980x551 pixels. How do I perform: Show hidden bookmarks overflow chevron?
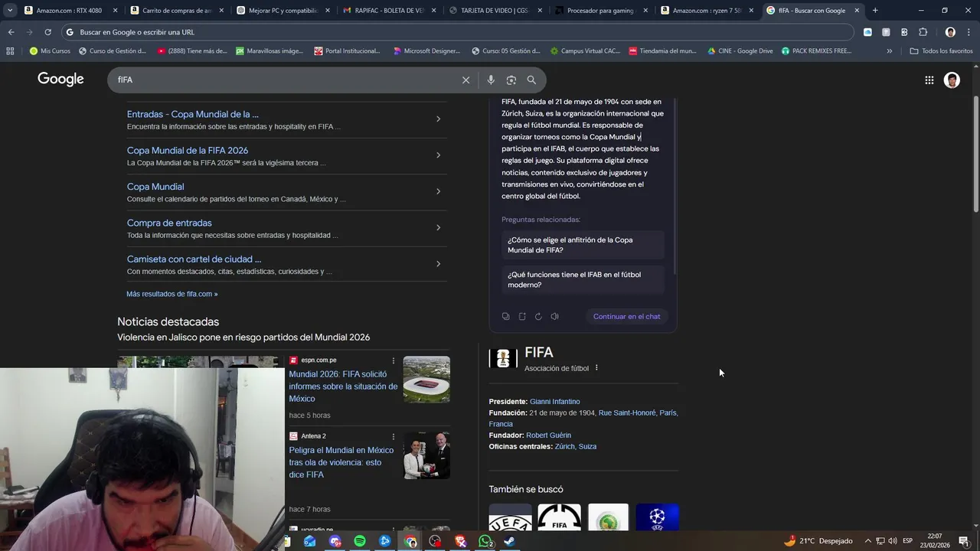click(889, 51)
